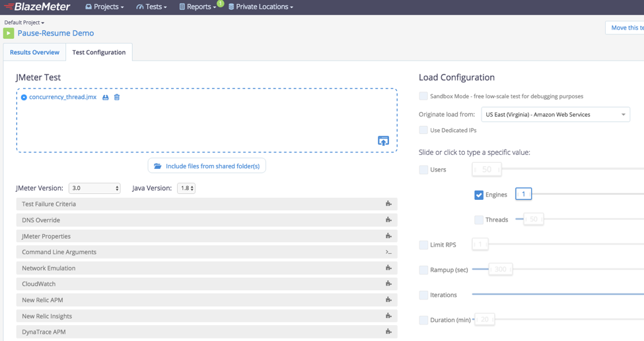Click the DynaTrace APM plugin icon
This screenshot has width=644, height=341.
(x=388, y=332)
